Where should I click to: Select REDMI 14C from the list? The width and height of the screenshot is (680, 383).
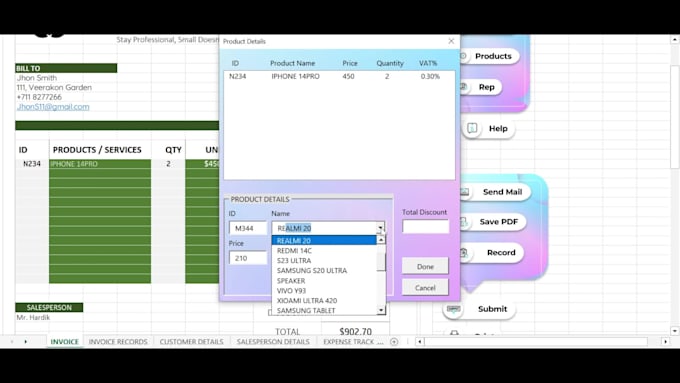(x=324, y=250)
